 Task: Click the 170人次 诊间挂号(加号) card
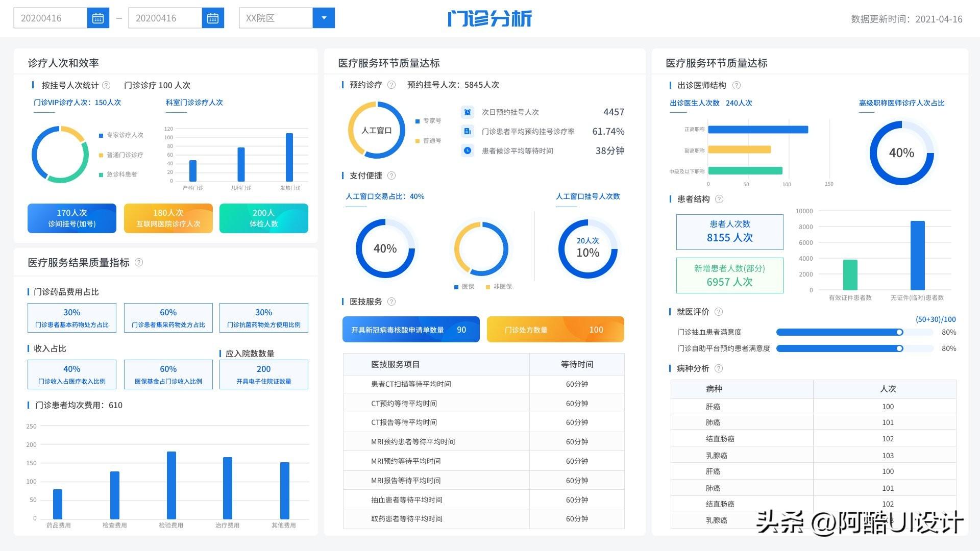pos(72,218)
